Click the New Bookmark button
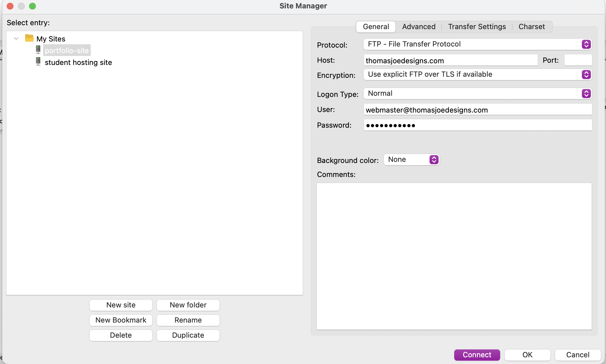Image resolution: width=606 pixels, height=364 pixels. [x=120, y=320]
